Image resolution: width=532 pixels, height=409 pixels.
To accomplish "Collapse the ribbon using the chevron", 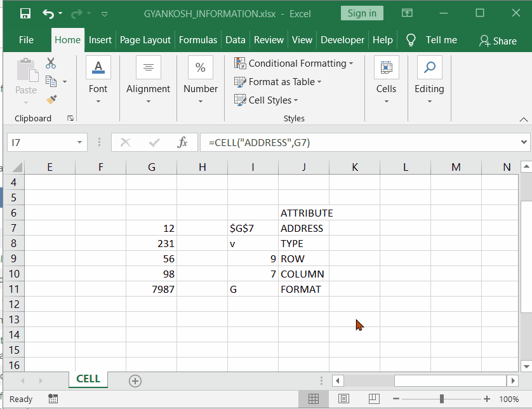I will pyautogui.click(x=524, y=119).
